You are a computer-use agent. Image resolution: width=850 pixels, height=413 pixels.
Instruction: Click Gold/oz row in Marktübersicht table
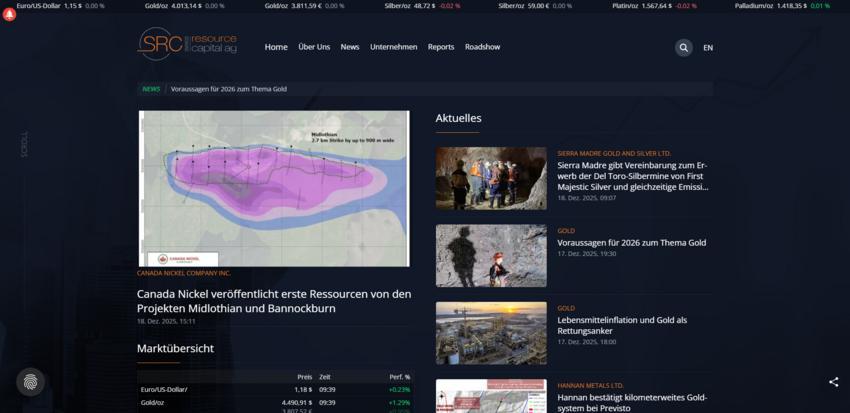coord(275,403)
